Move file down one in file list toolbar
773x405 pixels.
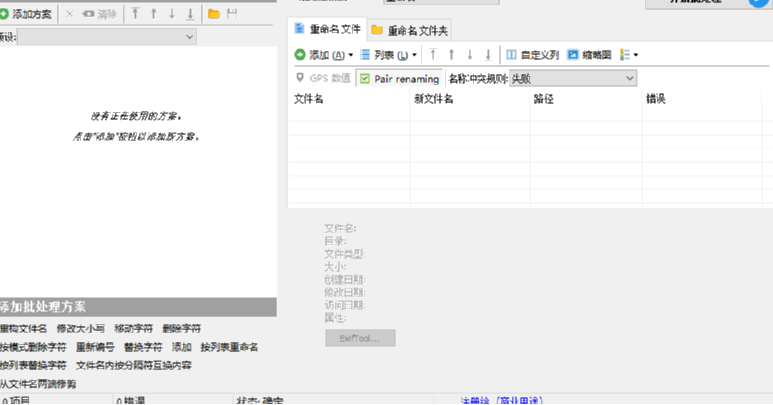470,55
